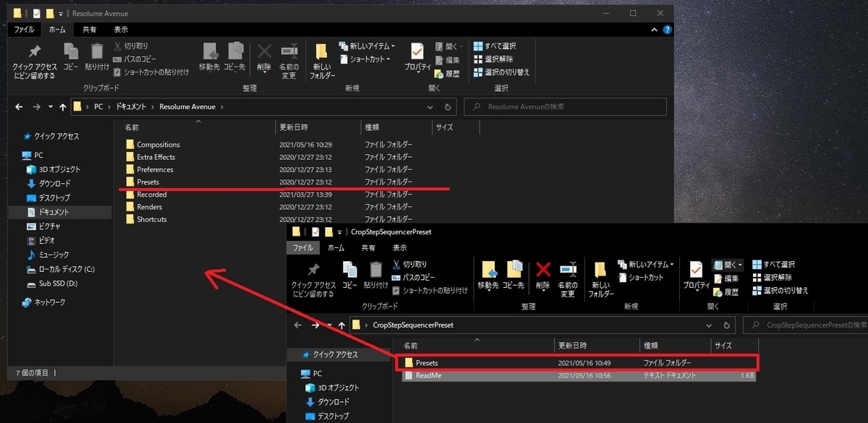Click the CropStepSequencerPresetの検索 search field
This screenshot has width=868, height=423.
pyautogui.click(x=805, y=325)
